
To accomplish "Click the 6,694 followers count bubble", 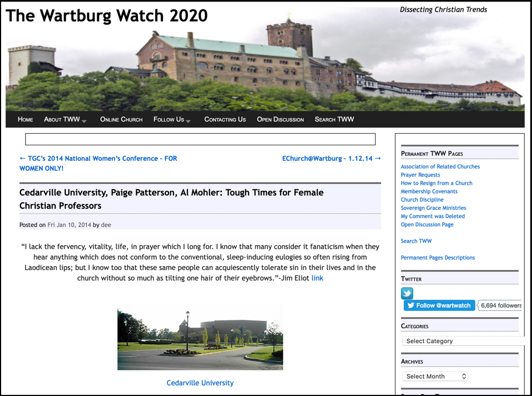I will (x=500, y=305).
